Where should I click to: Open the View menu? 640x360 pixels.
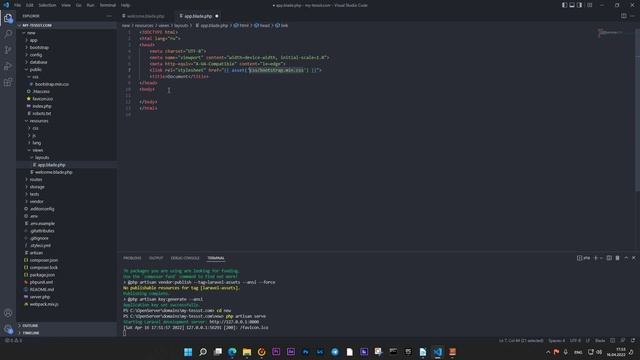click(x=66, y=5)
